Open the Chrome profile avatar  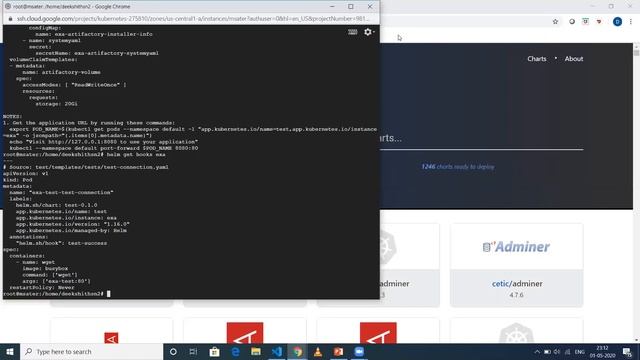[617, 22]
